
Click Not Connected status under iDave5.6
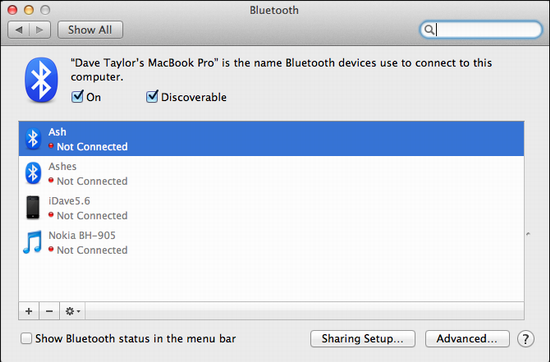92,215
